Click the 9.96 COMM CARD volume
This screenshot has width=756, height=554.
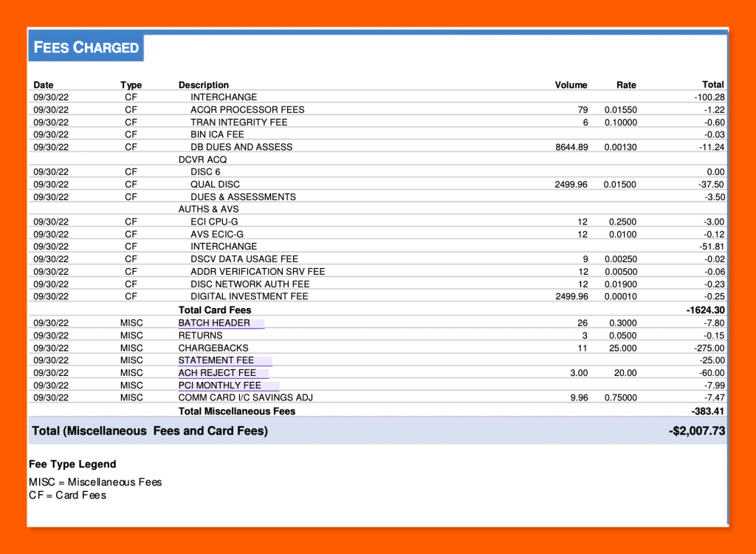point(579,397)
